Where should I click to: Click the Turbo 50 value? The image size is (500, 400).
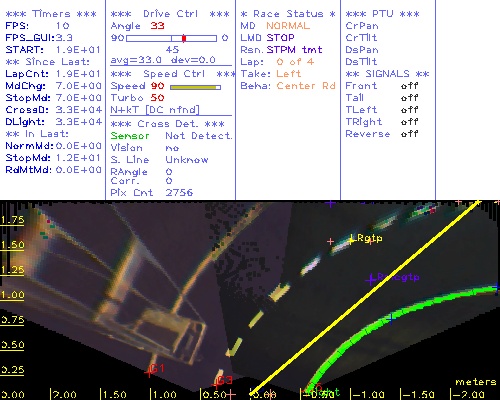[x=157, y=98]
